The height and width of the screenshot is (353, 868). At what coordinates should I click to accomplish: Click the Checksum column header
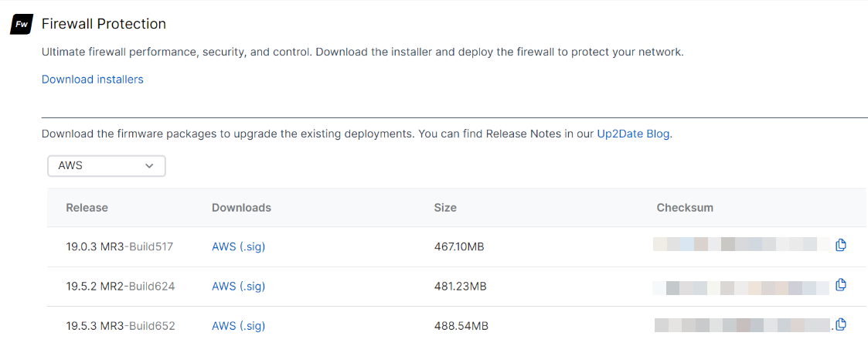pos(684,208)
